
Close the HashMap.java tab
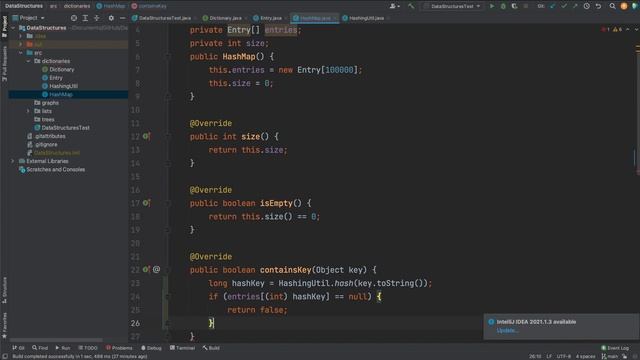pyautogui.click(x=335, y=18)
